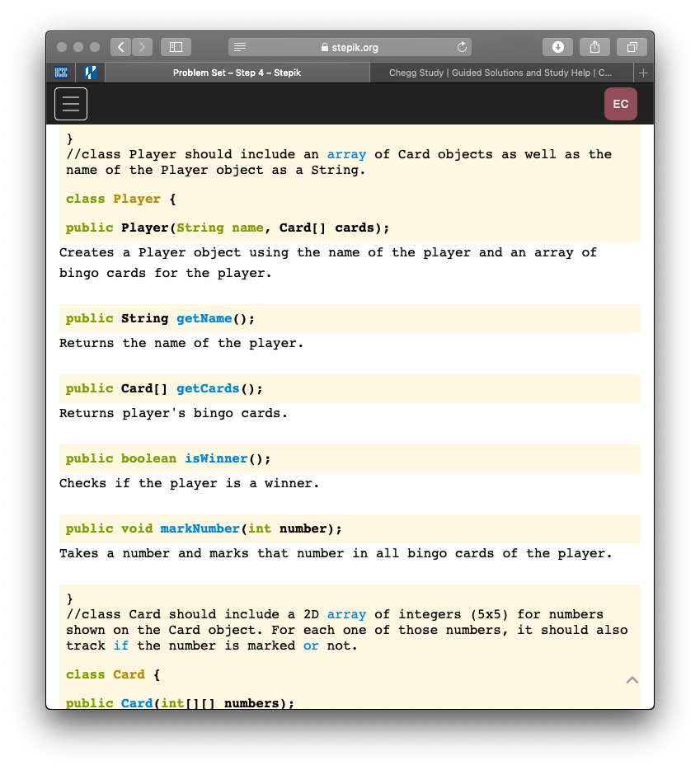Collapse content with the chevron-up control
Image resolution: width=700 pixels, height=770 pixels.
[632, 679]
